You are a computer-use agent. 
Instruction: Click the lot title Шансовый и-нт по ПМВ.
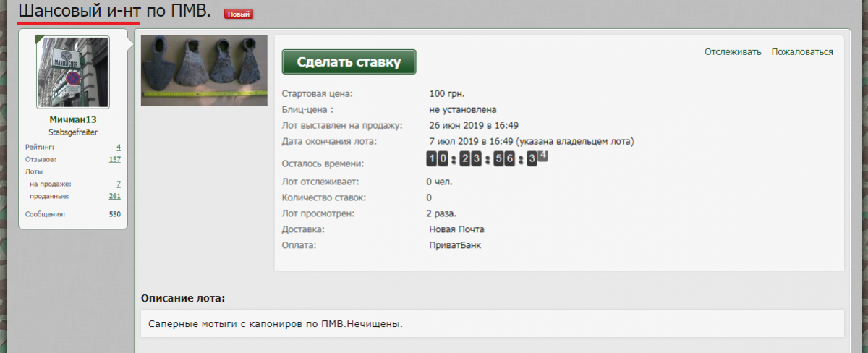[x=114, y=11]
